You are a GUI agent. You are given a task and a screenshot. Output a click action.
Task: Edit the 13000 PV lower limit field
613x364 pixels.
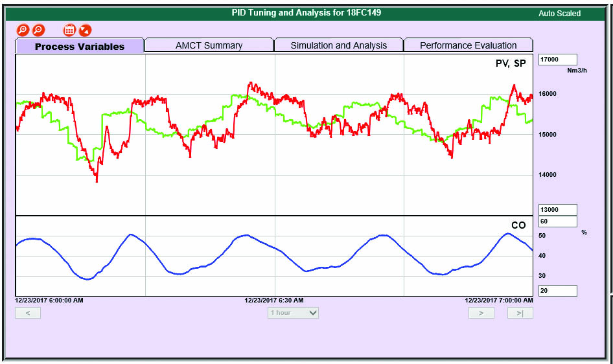coord(557,210)
